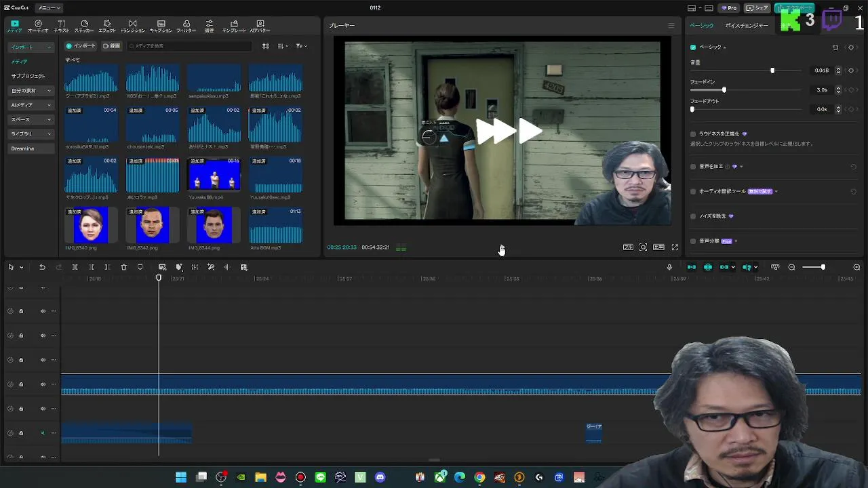868x488 pixels.
Task: Open the AIアバター panel
Action: coord(260,26)
